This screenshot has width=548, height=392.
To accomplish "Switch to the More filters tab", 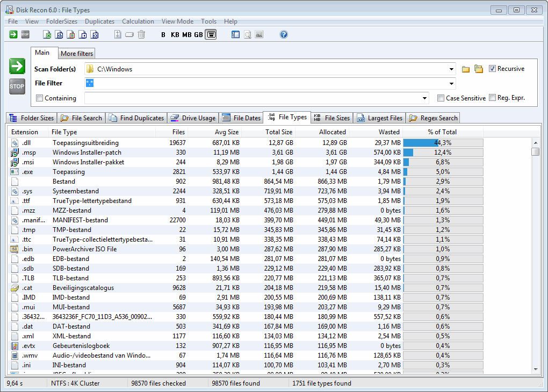I will (x=77, y=54).
